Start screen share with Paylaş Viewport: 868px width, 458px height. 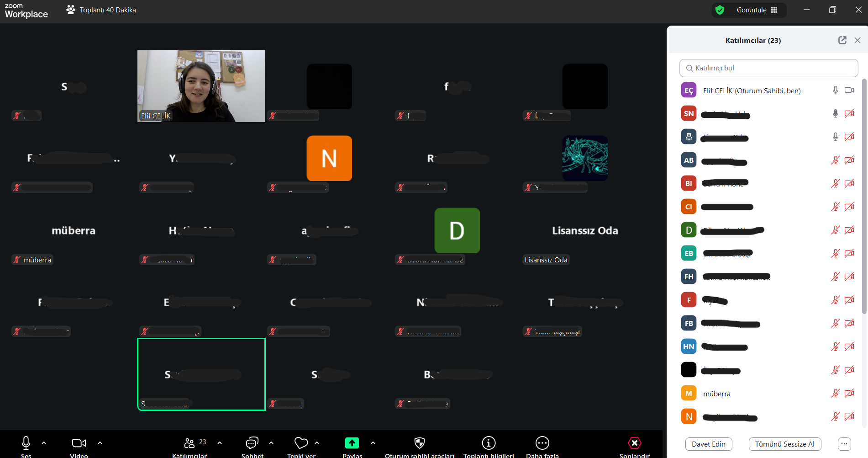pos(352,443)
